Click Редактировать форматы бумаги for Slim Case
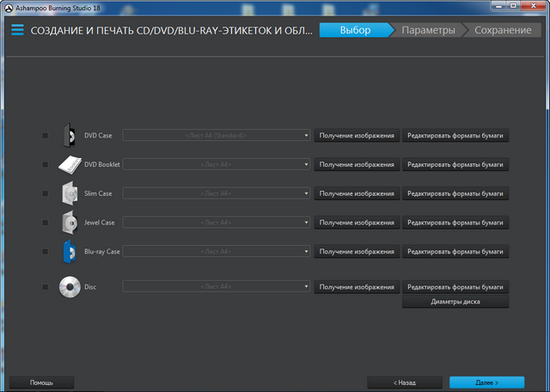Screen dimensions: 550x392 click(455, 193)
